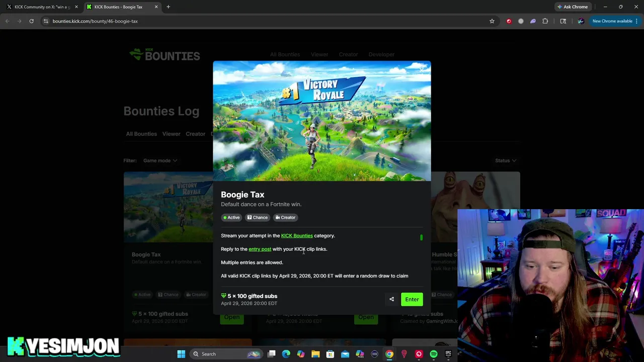The width and height of the screenshot is (644, 362).
Task: Open Chrome's tab search media icon
Action: tap(563, 21)
